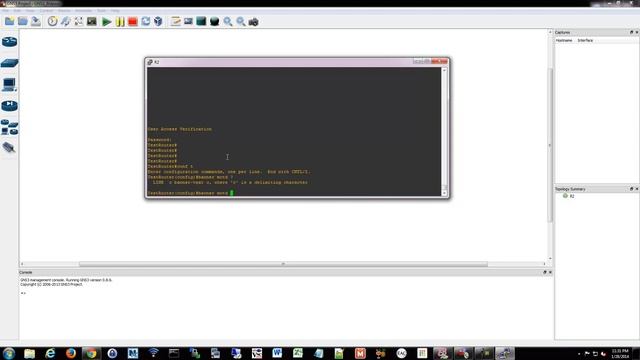Select the add a link cable tool

(9, 147)
